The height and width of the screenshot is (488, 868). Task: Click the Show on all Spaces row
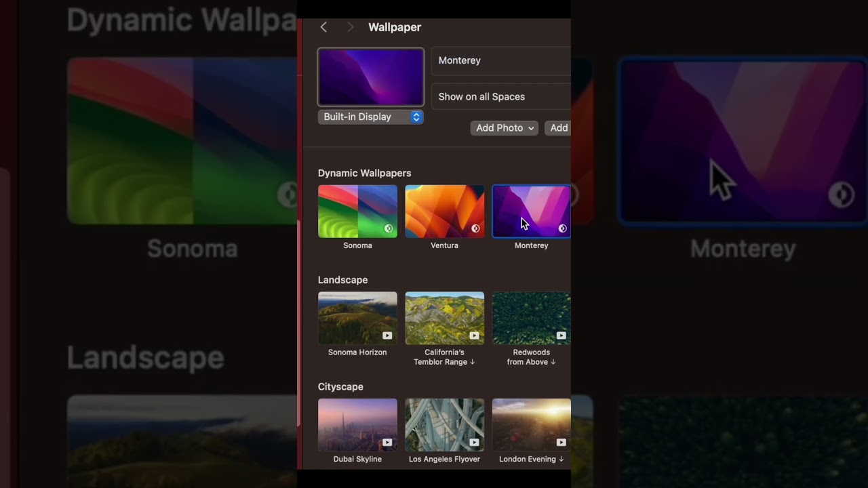pos(501,96)
